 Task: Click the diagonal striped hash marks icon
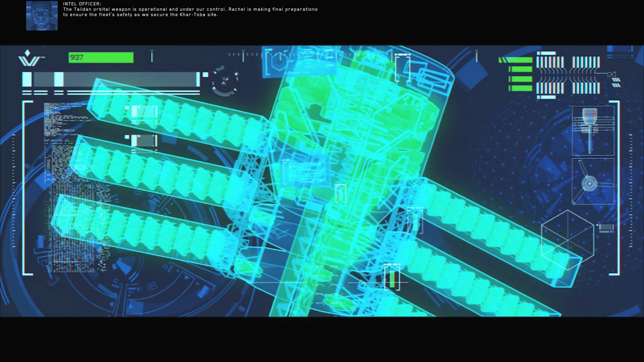[616, 82]
